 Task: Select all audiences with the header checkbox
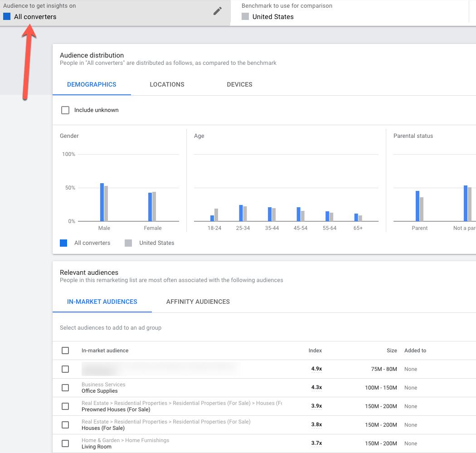(x=65, y=350)
